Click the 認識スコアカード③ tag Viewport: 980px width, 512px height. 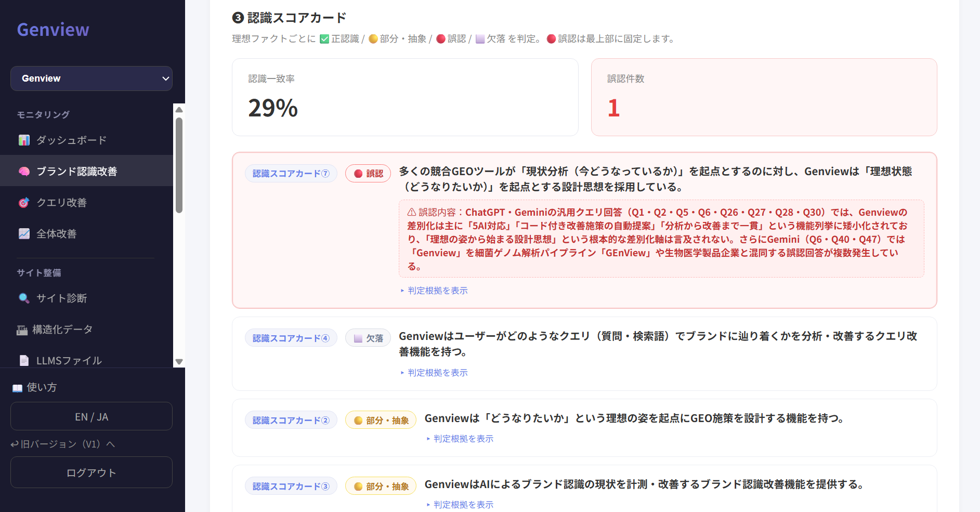click(x=291, y=487)
